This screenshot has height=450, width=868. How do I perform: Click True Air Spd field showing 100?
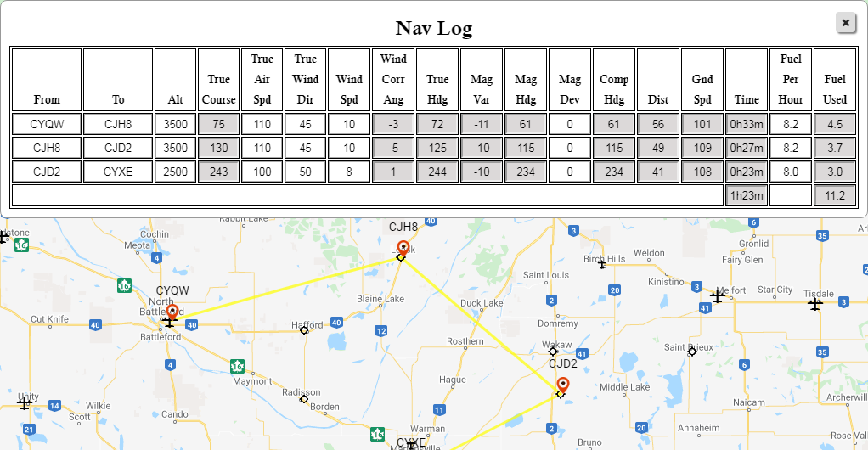click(x=262, y=172)
